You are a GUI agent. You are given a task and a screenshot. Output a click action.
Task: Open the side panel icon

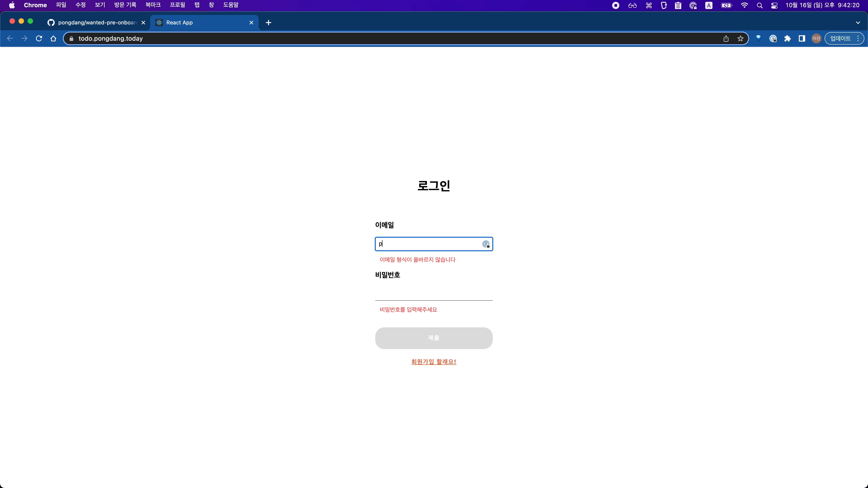(x=802, y=38)
